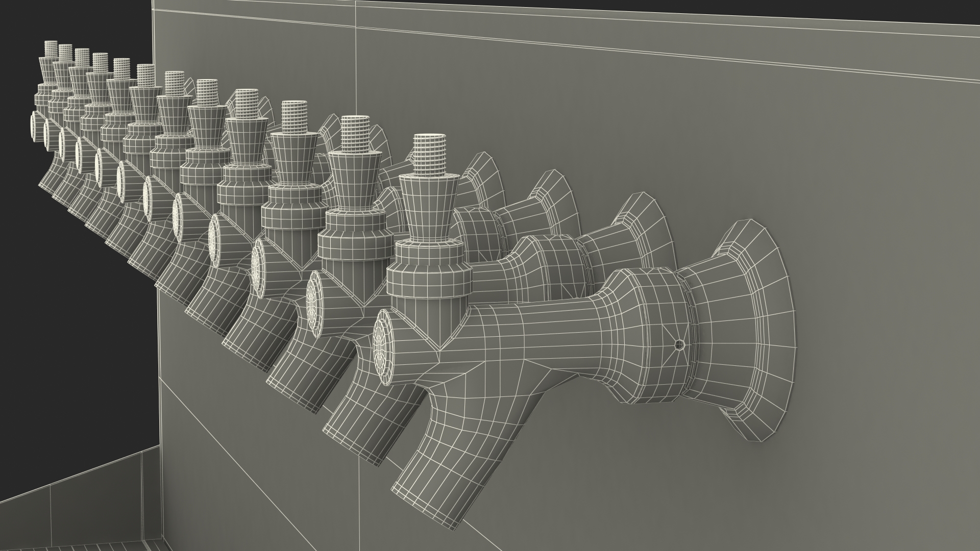Click the threaded top of the second-nearest faucet

[x=355, y=133]
